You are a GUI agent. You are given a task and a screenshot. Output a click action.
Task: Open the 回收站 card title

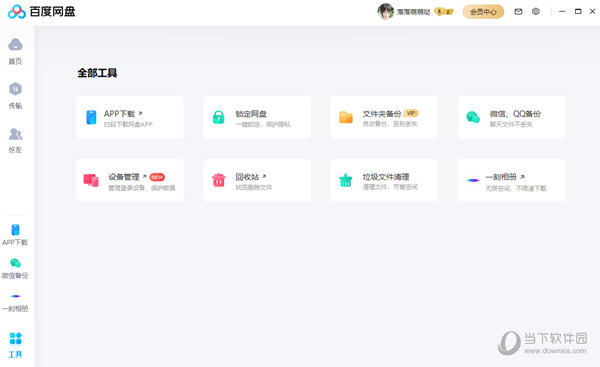click(x=247, y=177)
